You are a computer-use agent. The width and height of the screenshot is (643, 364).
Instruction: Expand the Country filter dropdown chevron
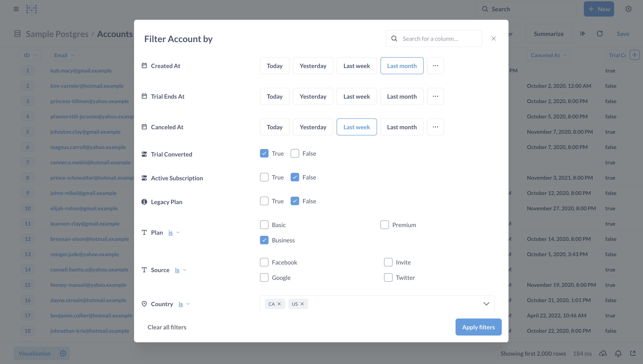(486, 304)
